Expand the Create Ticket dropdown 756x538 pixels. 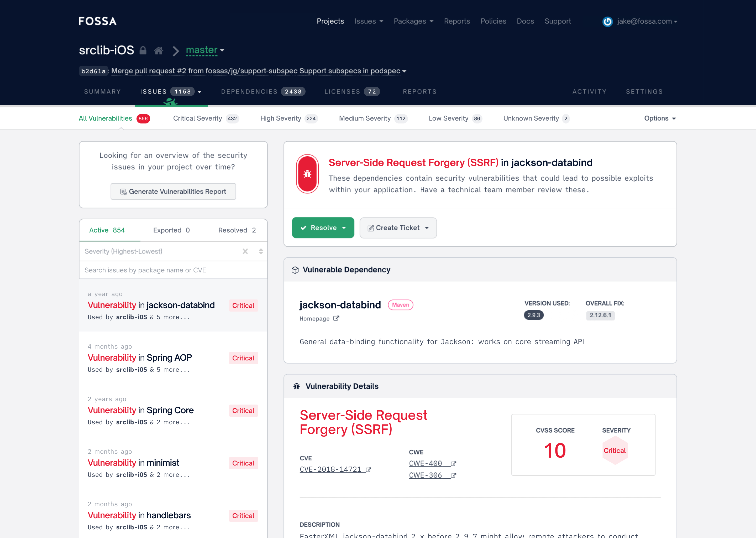427,228
